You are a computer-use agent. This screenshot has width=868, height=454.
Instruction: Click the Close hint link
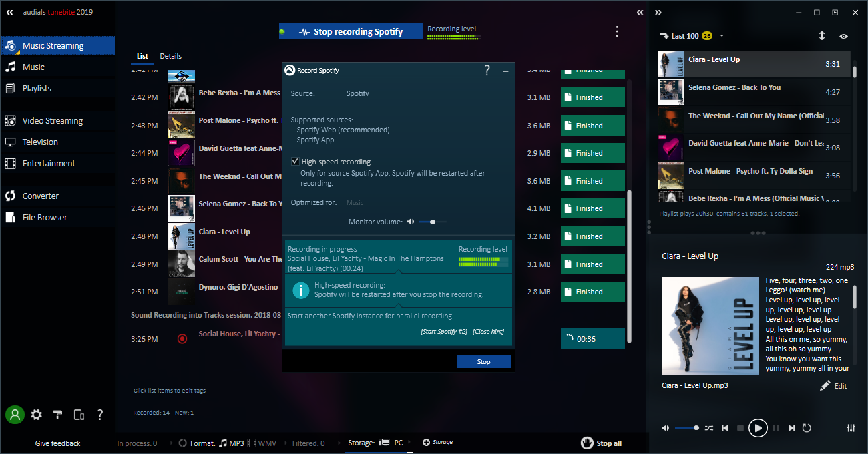pos(488,332)
